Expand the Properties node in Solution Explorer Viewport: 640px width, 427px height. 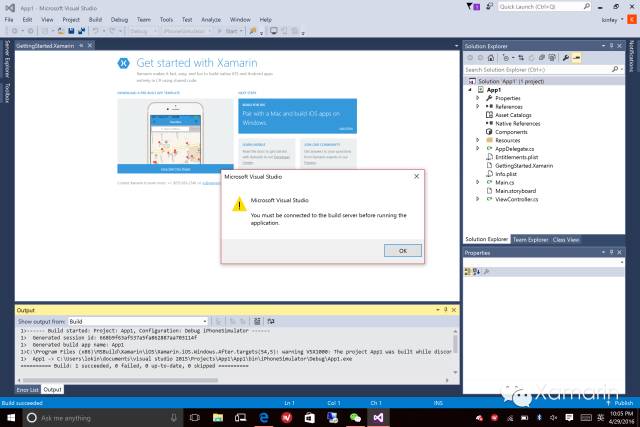click(x=477, y=98)
